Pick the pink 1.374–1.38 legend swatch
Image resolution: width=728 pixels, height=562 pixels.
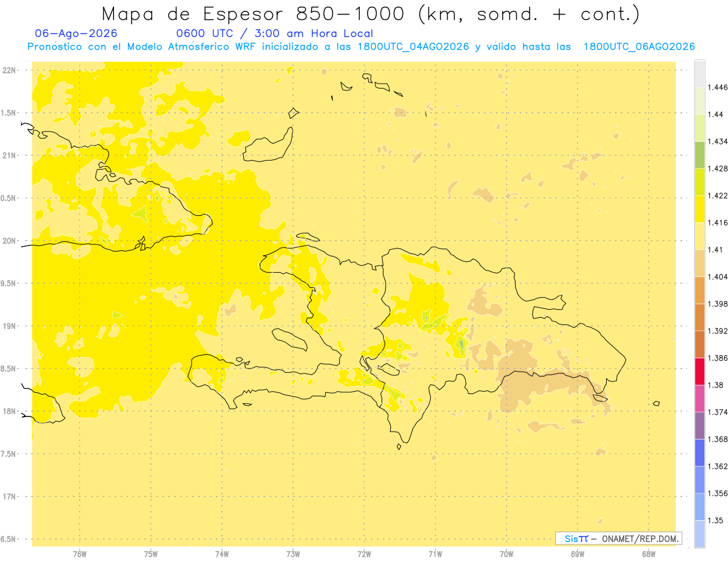699,398
